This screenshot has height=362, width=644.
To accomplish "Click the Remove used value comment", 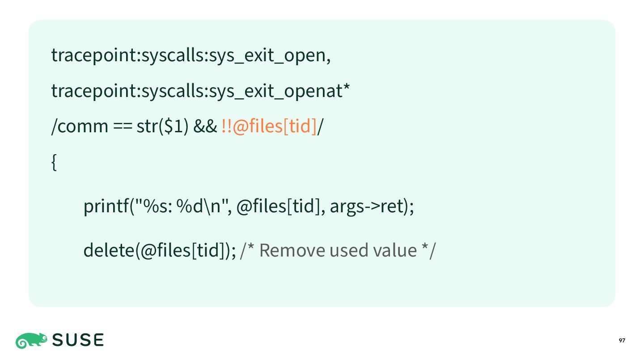I will [x=338, y=250].
